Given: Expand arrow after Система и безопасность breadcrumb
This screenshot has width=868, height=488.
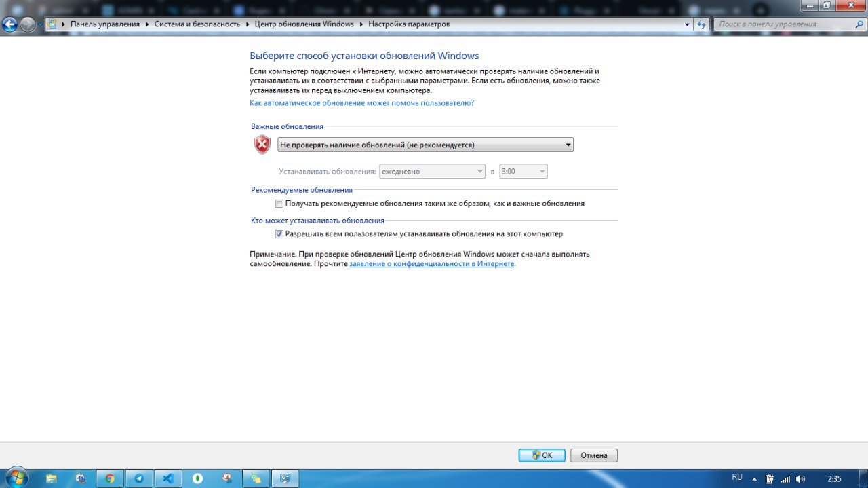Looking at the screenshot, I should (x=247, y=24).
